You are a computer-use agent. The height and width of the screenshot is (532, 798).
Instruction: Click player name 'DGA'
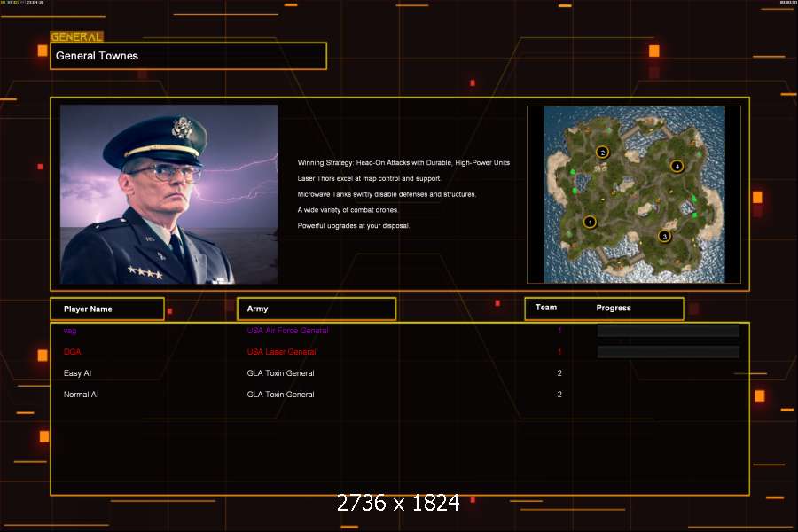pos(73,352)
